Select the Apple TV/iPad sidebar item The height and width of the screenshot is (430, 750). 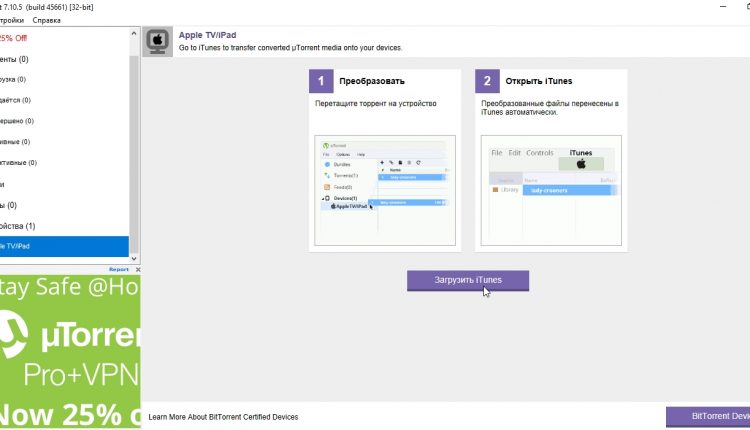pos(64,246)
